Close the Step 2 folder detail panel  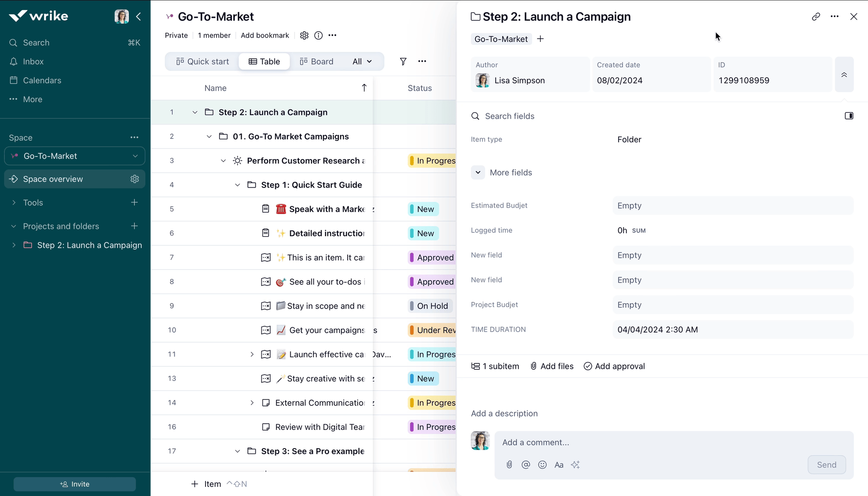(x=854, y=16)
